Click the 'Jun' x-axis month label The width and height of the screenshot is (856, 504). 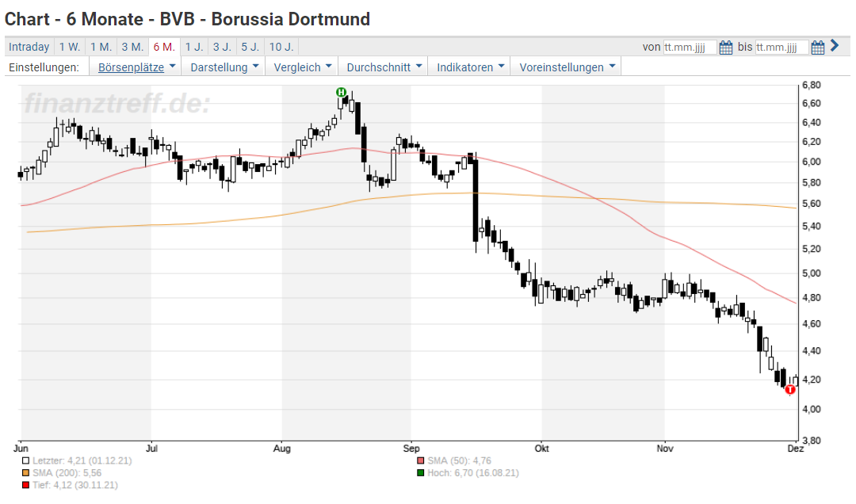pos(21,449)
